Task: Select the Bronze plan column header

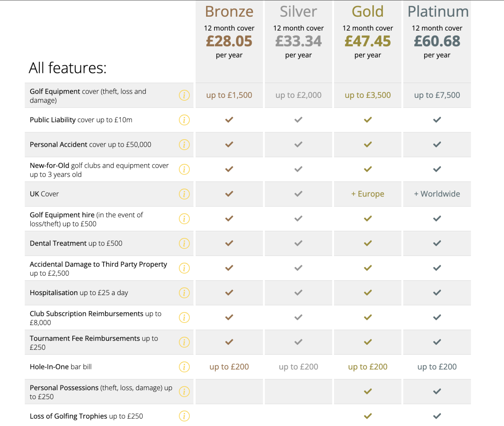Action: click(229, 11)
